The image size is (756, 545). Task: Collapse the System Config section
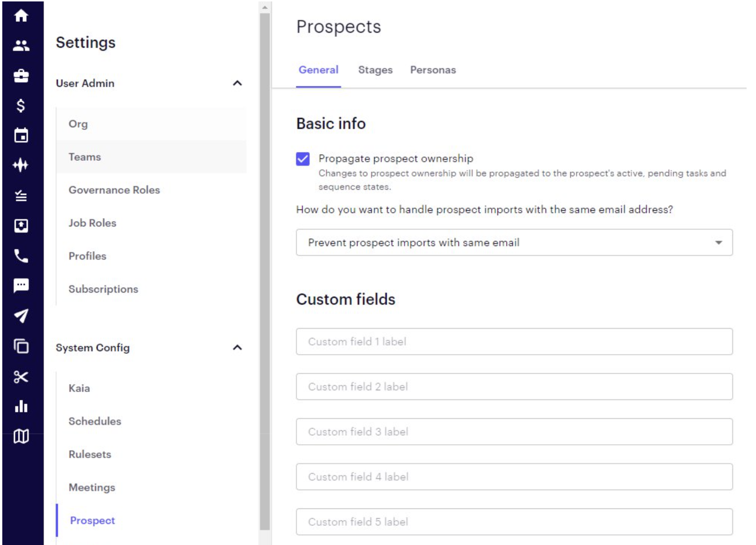coord(237,347)
